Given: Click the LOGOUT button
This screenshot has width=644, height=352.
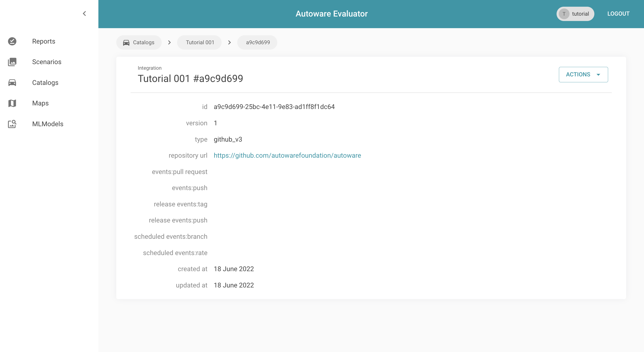Looking at the screenshot, I should click(618, 13).
